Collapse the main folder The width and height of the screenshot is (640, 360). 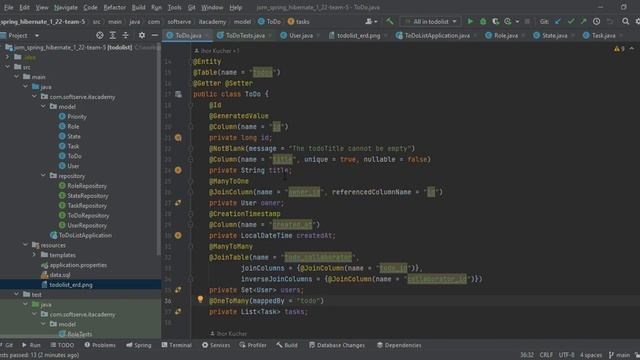tap(17, 77)
